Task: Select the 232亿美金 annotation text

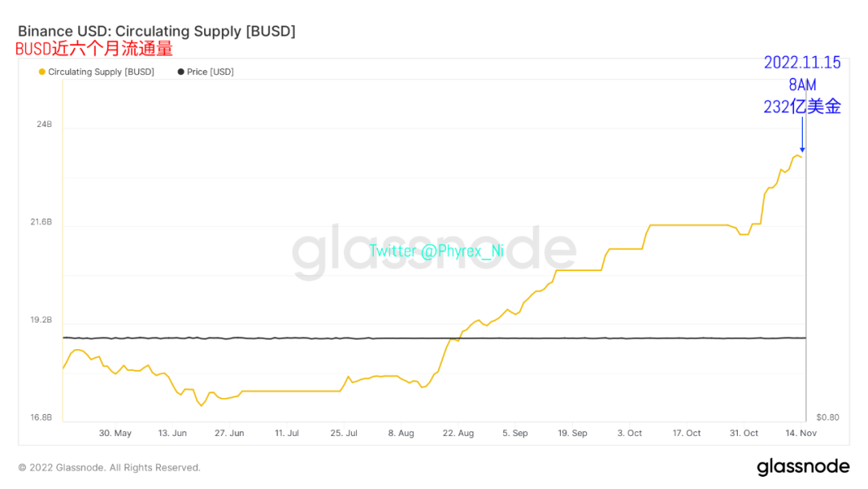Action: 802,106
